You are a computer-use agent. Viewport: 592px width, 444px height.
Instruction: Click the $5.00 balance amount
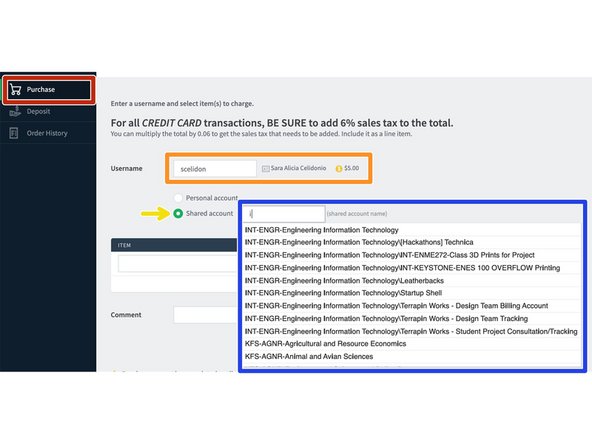pyautogui.click(x=352, y=168)
